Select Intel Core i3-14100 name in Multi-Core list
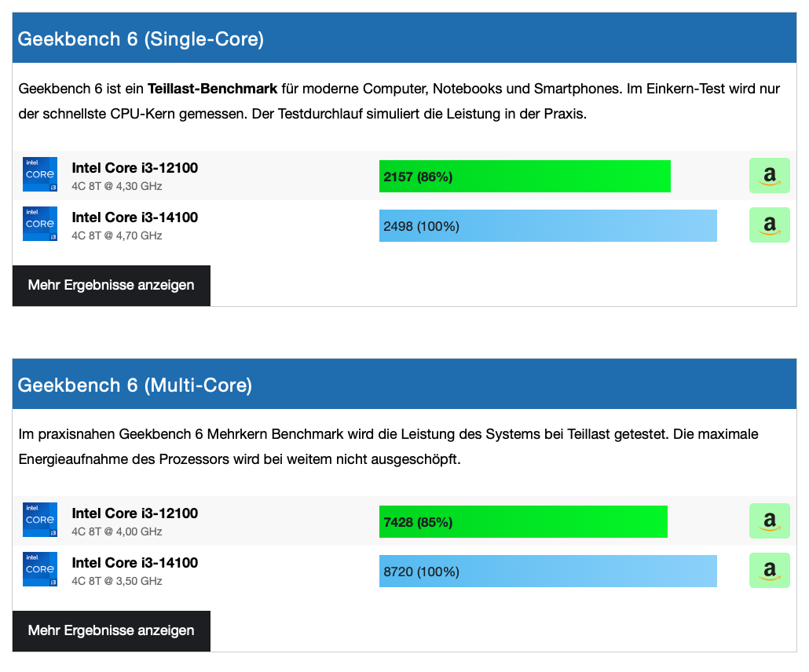Image resolution: width=809 pixels, height=672 pixels. [135, 563]
